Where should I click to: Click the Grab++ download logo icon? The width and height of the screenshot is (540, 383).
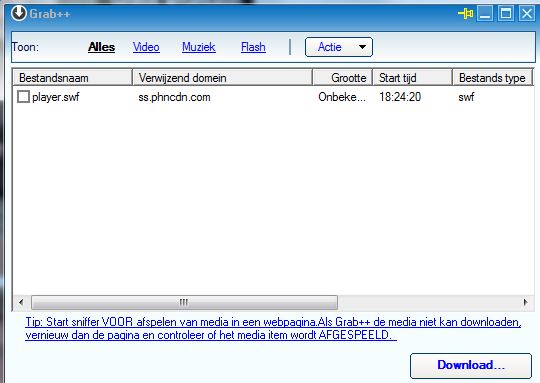[19, 13]
